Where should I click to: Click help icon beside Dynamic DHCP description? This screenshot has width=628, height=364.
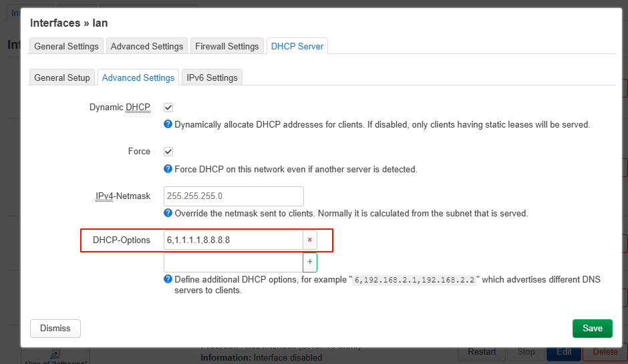[x=168, y=124]
